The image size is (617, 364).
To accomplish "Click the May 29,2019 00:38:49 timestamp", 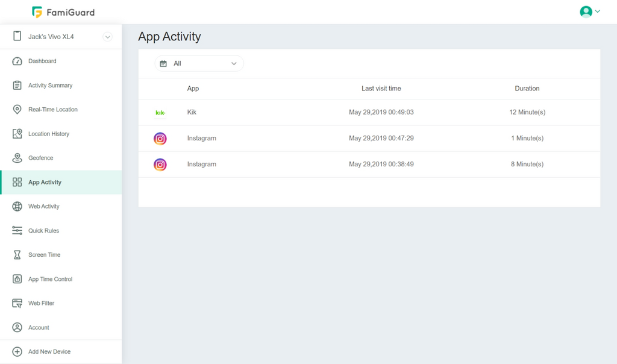I will coord(381,164).
